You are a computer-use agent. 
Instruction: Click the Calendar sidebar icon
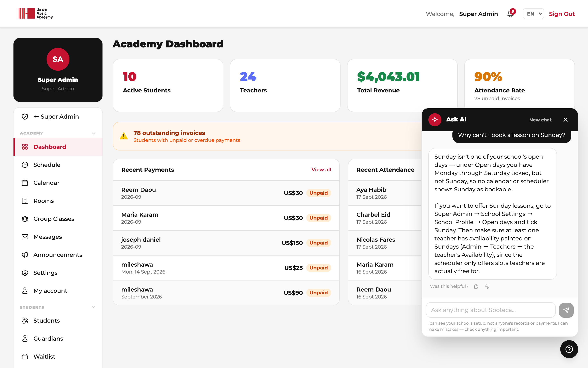(25, 183)
